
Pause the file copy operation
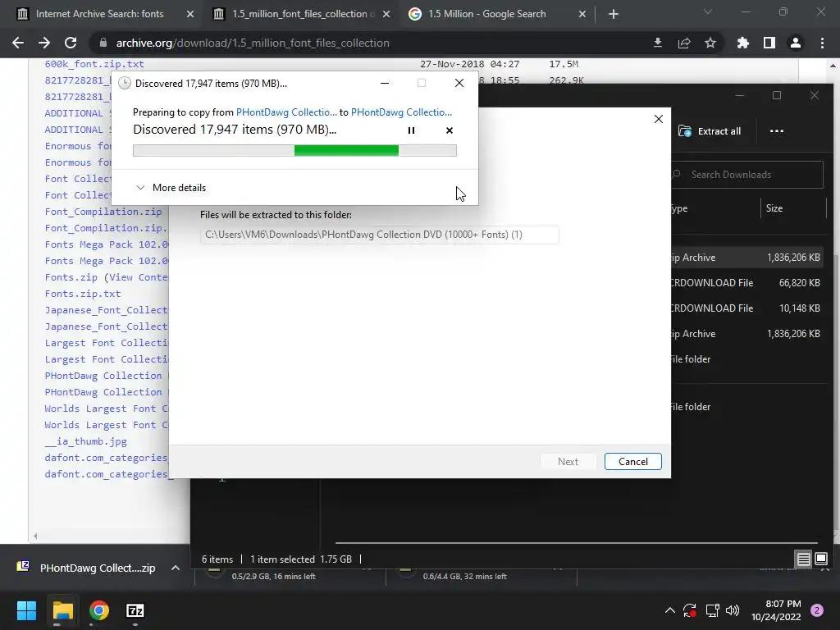[x=411, y=130]
